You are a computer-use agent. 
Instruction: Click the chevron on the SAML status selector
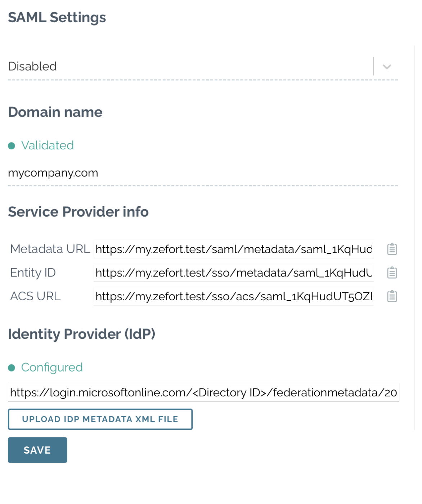tap(387, 66)
